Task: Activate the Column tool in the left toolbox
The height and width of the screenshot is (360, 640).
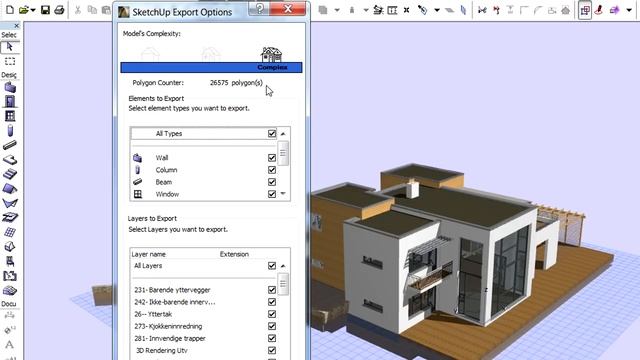Action: pos(10,131)
